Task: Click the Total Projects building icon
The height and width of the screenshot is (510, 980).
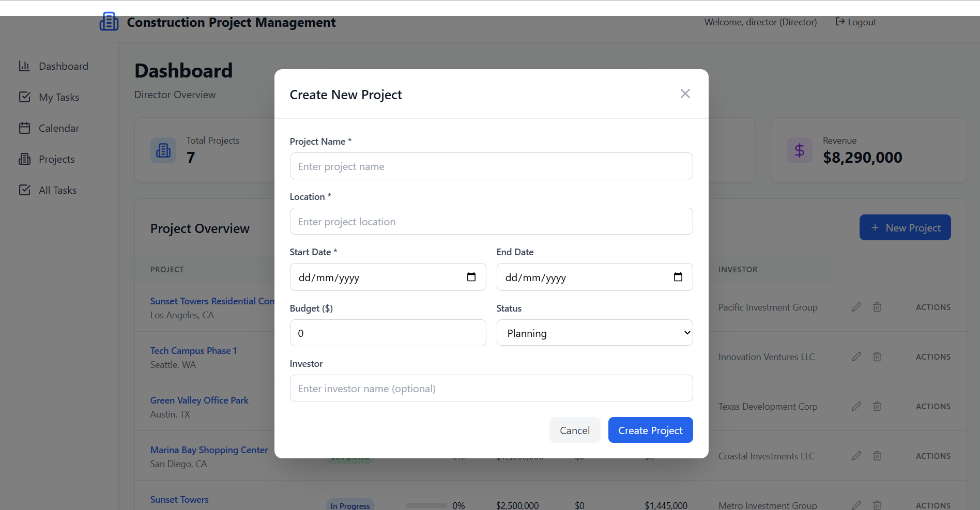Action: coord(163,150)
